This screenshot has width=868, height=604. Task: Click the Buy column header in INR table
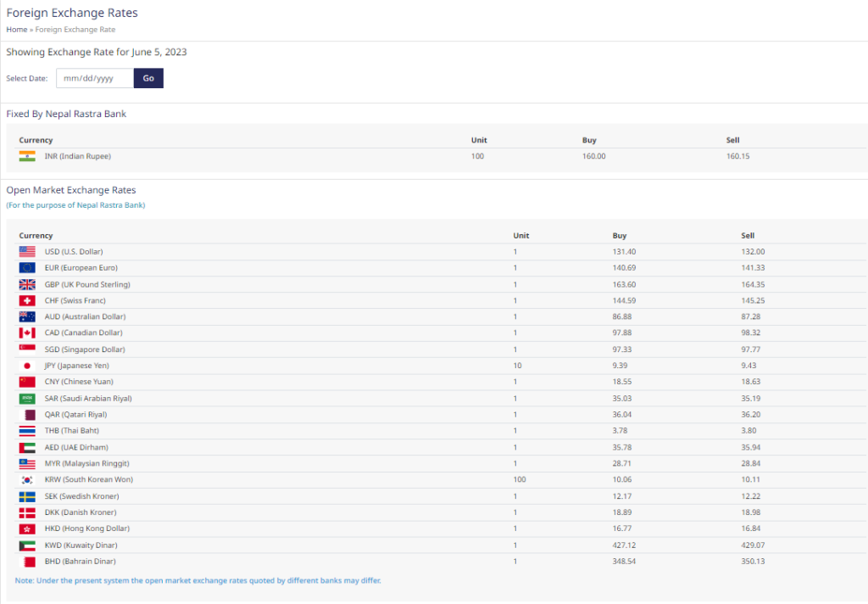589,140
